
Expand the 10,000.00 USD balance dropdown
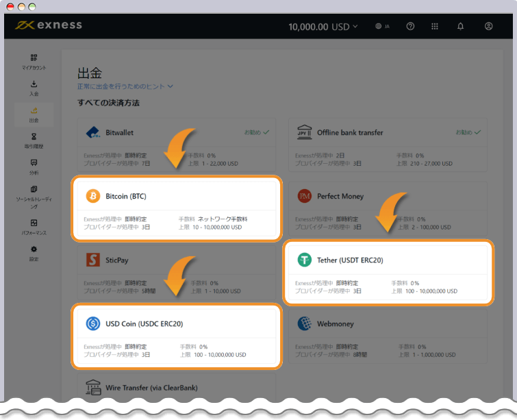pyautogui.click(x=323, y=27)
